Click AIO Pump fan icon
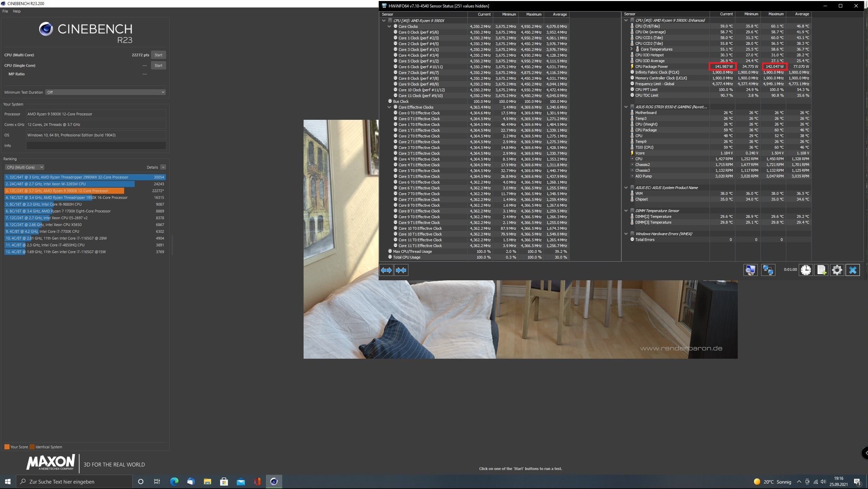Image resolution: width=868 pixels, height=489 pixels. [x=632, y=176]
